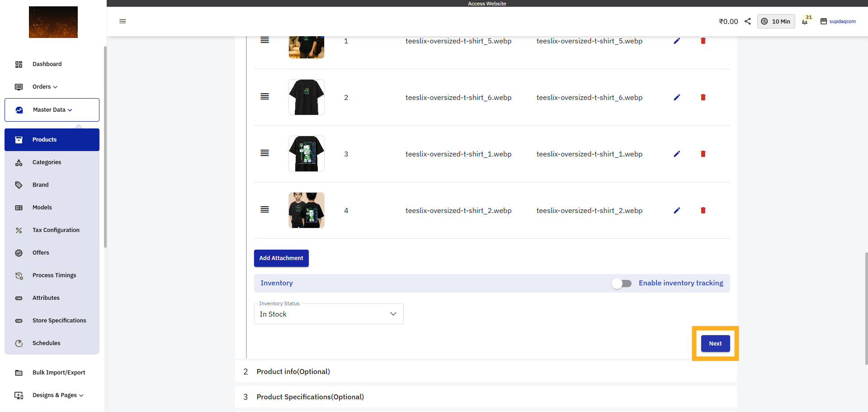Edit attachment teeslix-oversized-t-shirt_6.webp with pencil icon
This screenshot has height=412, width=868.
677,97
